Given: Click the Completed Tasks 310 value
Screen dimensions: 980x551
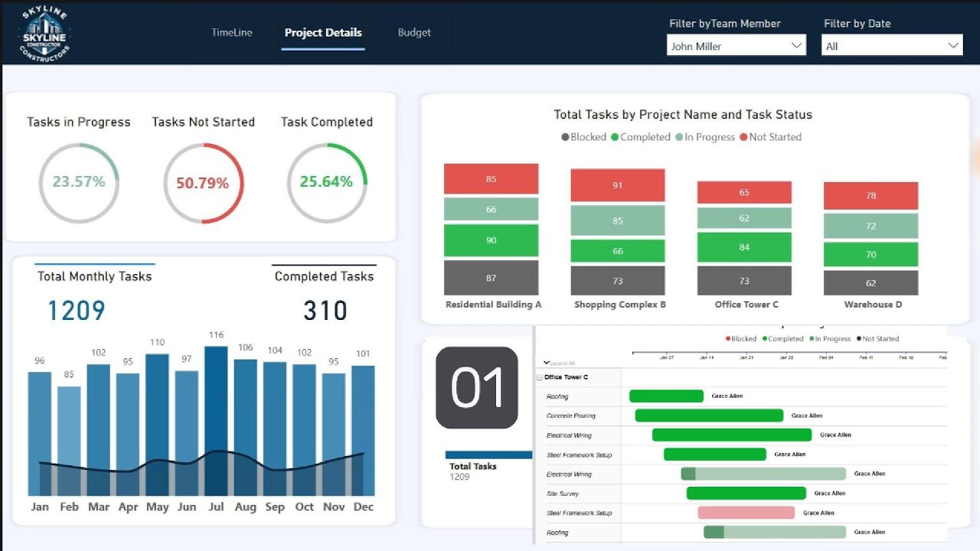Looking at the screenshot, I should click(325, 310).
